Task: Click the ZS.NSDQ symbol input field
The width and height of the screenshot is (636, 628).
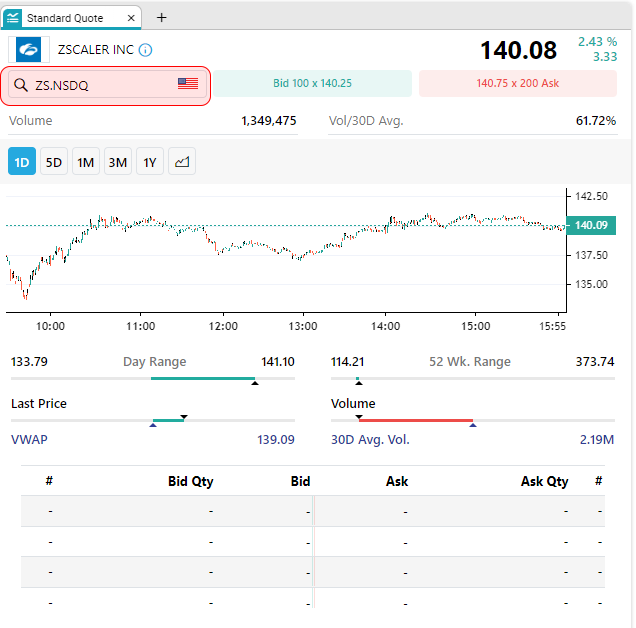Action: (x=100, y=85)
